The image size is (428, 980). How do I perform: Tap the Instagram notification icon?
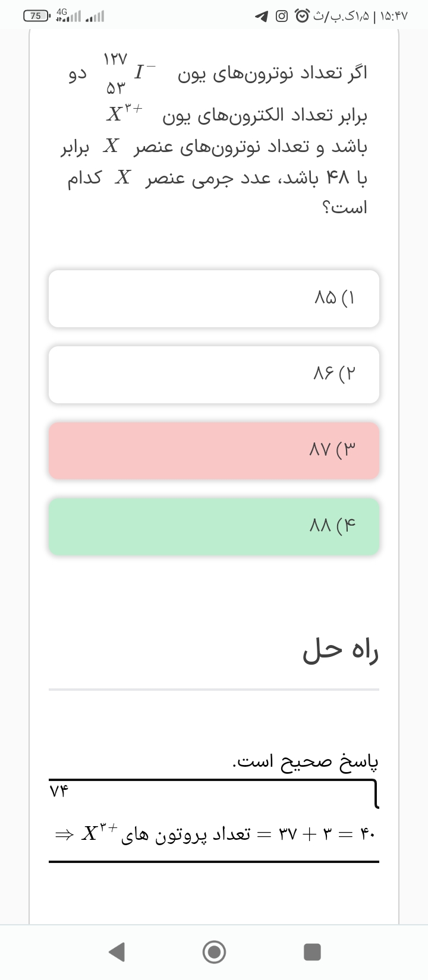[282, 16]
